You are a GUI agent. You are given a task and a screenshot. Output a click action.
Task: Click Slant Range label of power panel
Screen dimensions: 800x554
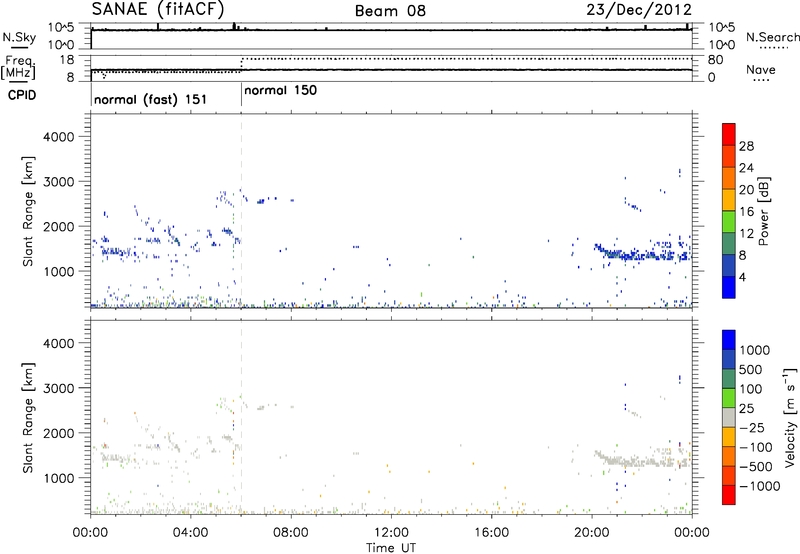[28, 211]
